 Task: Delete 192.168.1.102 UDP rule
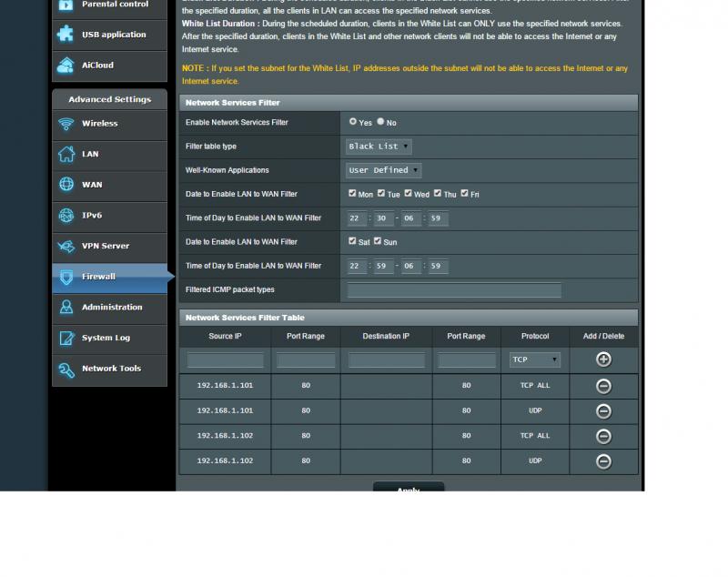pos(603,461)
